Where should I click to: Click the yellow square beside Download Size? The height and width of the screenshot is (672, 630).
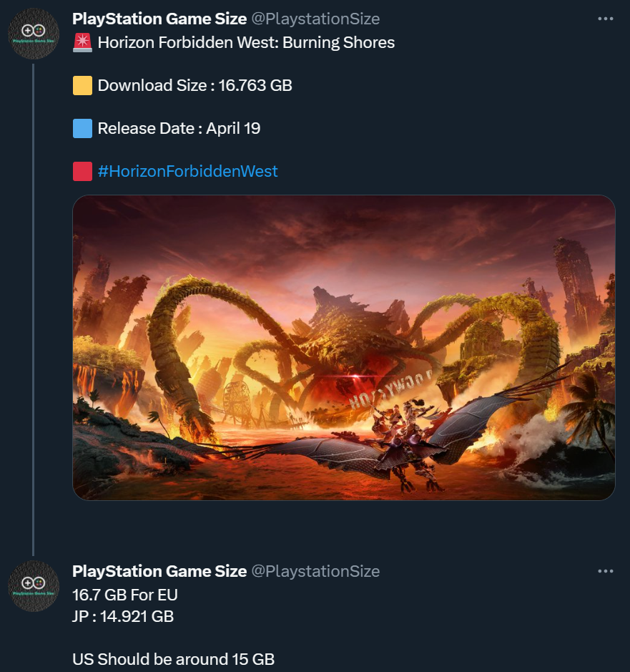click(82, 86)
